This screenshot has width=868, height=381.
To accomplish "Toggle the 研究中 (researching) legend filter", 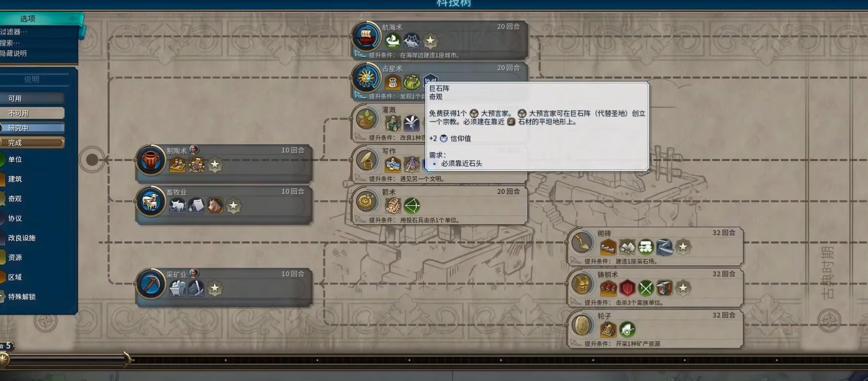I will coord(32,128).
